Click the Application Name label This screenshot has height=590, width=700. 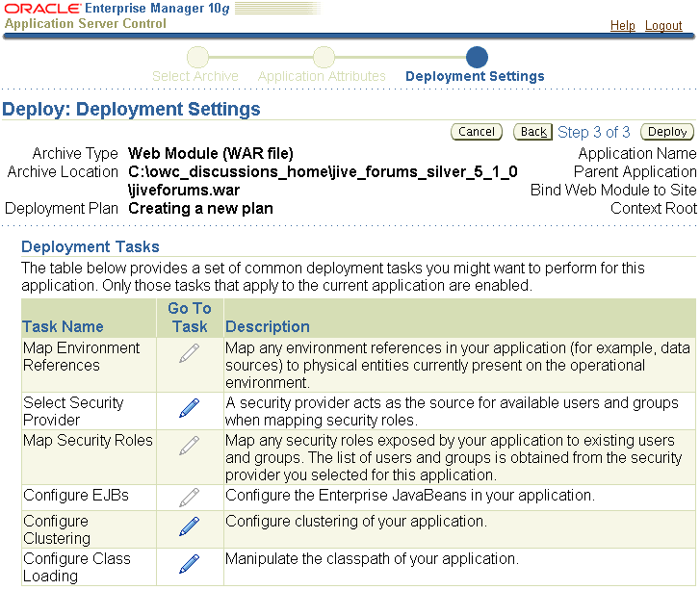(637, 154)
